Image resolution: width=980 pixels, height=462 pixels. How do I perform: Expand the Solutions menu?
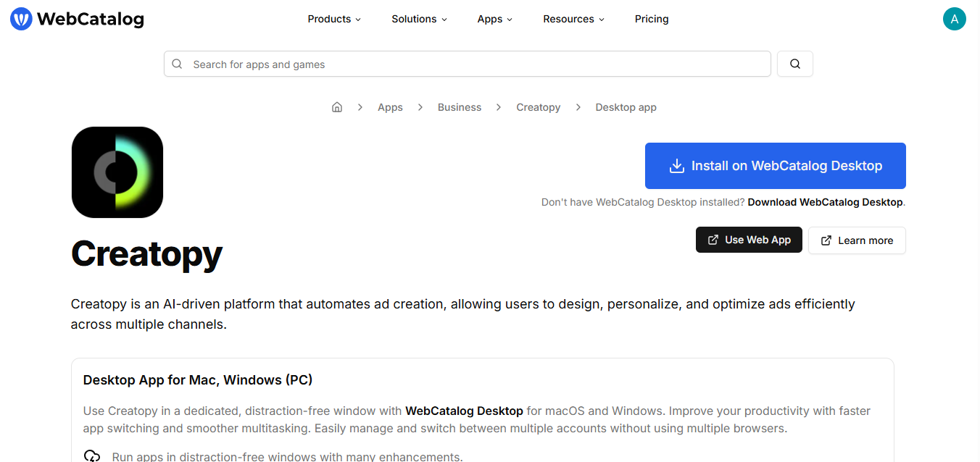419,19
